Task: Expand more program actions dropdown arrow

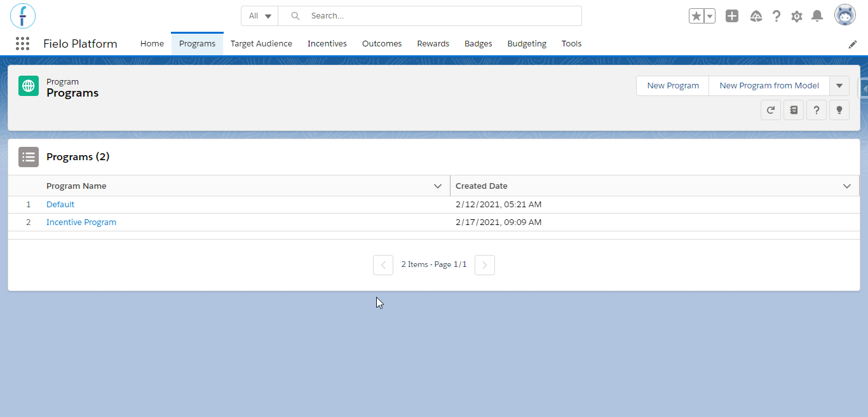Action: [x=839, y=86]
